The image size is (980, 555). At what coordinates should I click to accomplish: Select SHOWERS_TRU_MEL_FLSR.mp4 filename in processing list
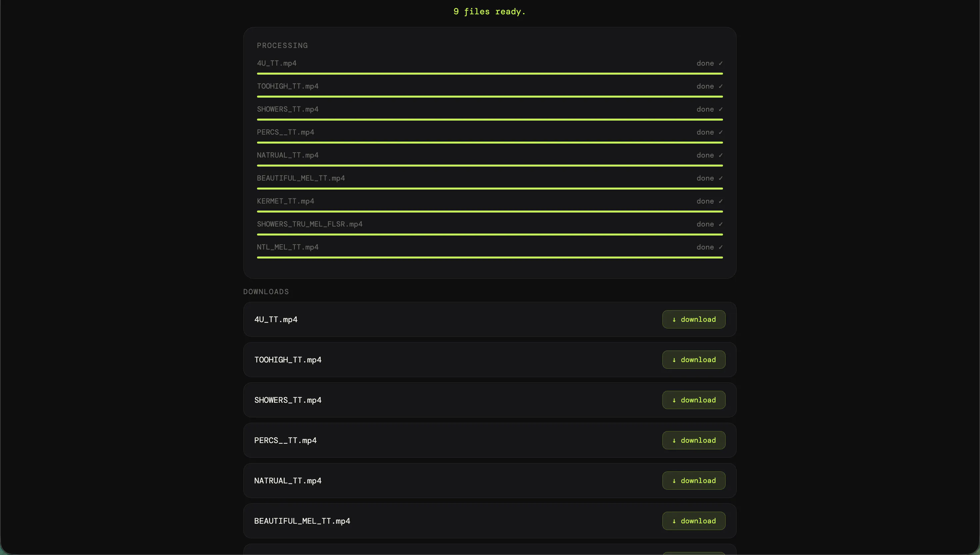click(310, 224)
